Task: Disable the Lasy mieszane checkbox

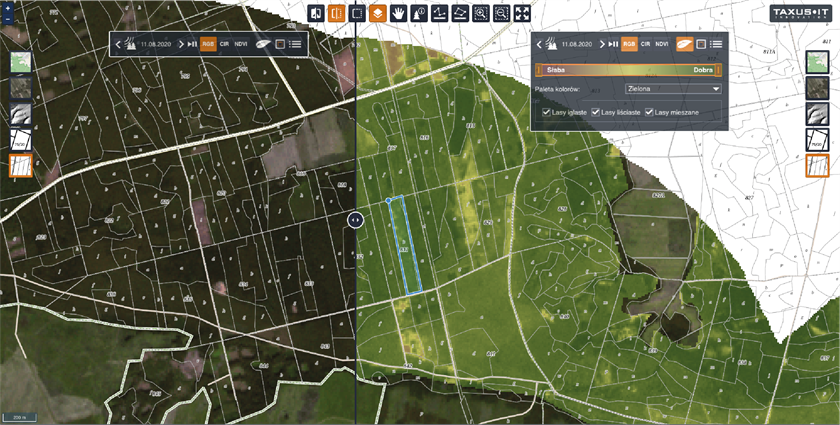Action: [x=650, y=112]
